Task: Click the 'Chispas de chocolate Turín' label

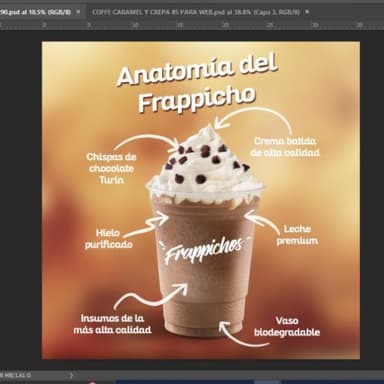Action: (x=111, y=168)
